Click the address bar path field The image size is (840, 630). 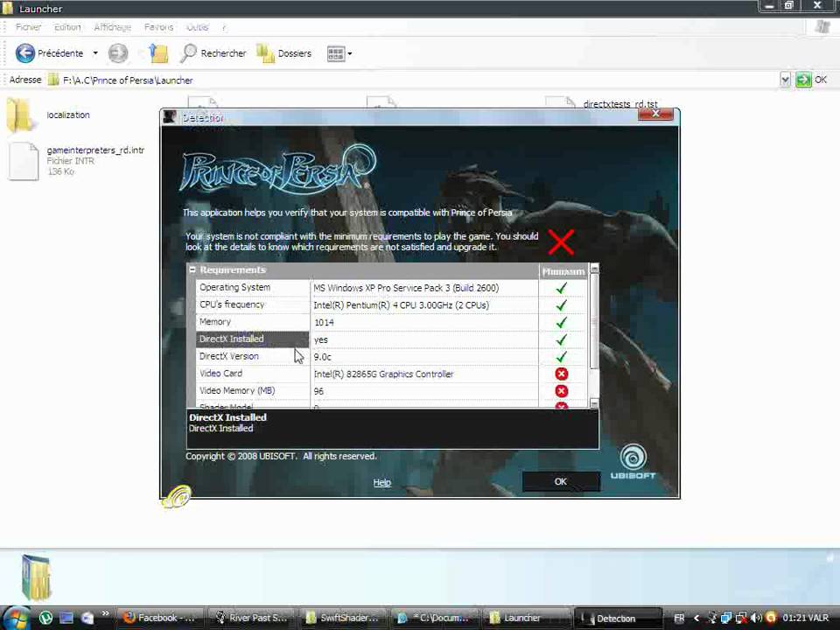412,80
